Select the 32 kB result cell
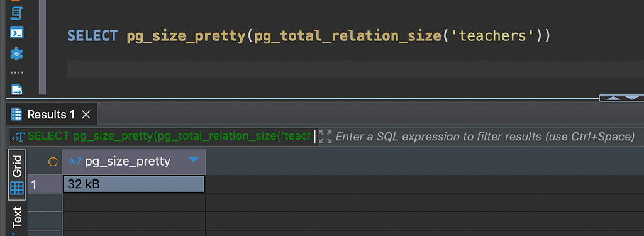Viewport: 644px width, 236px height. click(x=134, y=184)
